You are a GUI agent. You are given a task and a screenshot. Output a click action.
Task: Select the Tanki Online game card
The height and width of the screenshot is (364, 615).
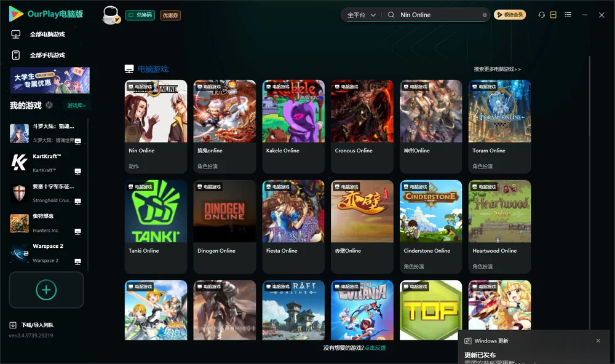coord(156,227)
